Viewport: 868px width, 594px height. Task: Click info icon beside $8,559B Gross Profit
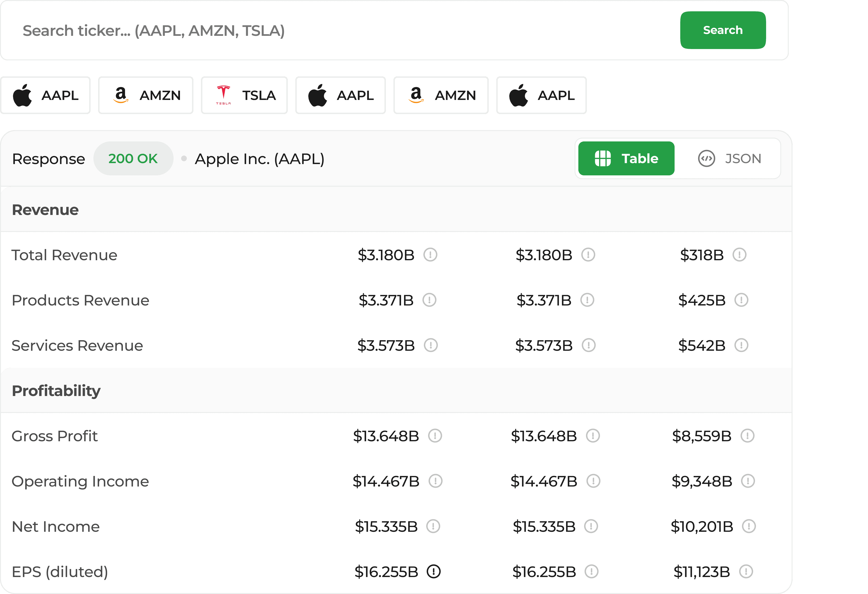[x=747, y=436]
